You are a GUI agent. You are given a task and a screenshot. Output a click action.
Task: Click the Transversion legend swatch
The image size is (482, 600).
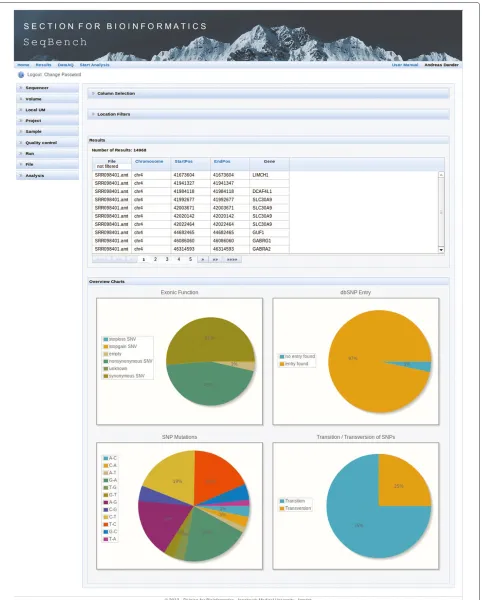[x=282, y=509]
